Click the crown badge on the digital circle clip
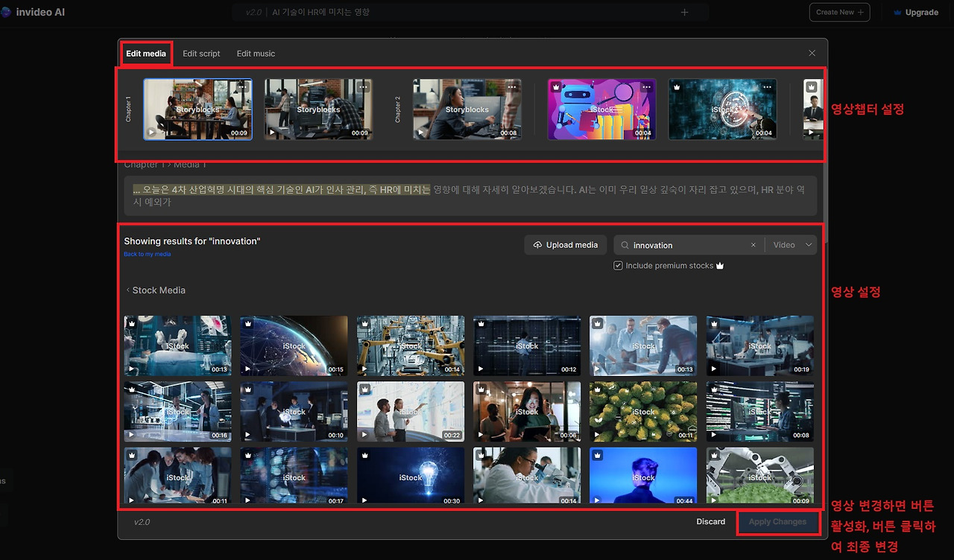This screenshot has height=560, width=954. (x=677, y=87)
